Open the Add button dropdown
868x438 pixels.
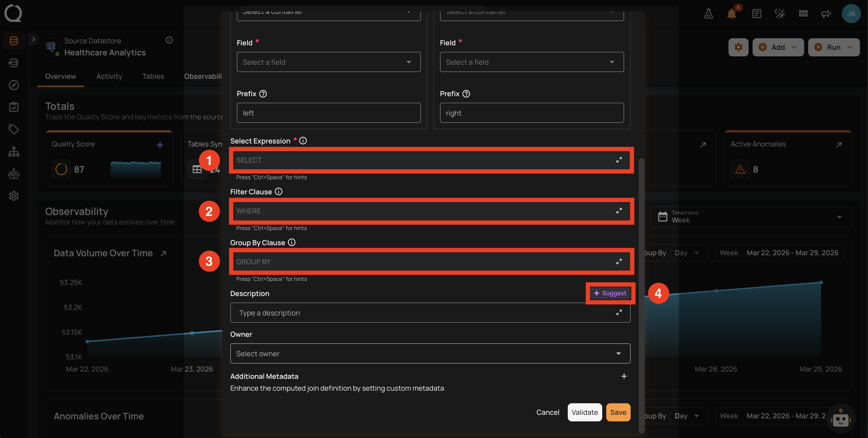tap(778, 47)
